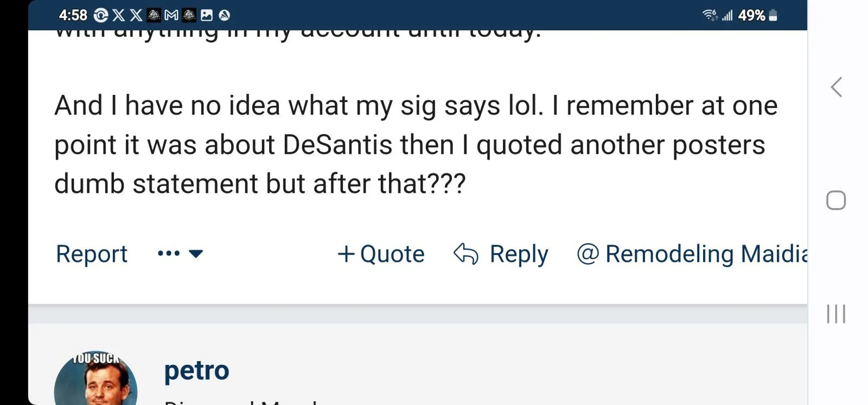Click petro's avatar thumbnail
This screenshot has width=868, height=405.
point(95,380)
